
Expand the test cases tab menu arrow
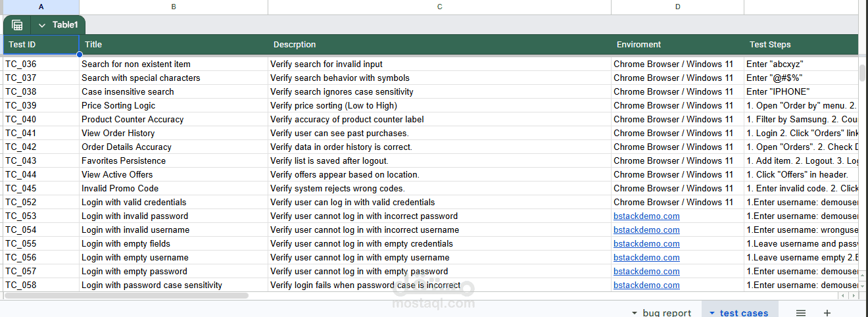click(712, 313)
